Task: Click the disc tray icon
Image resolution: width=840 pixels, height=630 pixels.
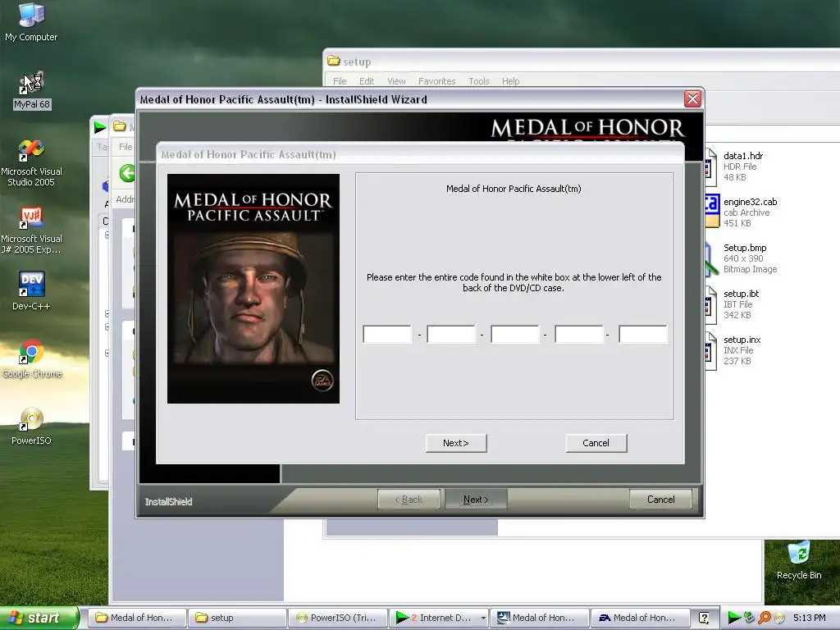Action: point(779,618)
